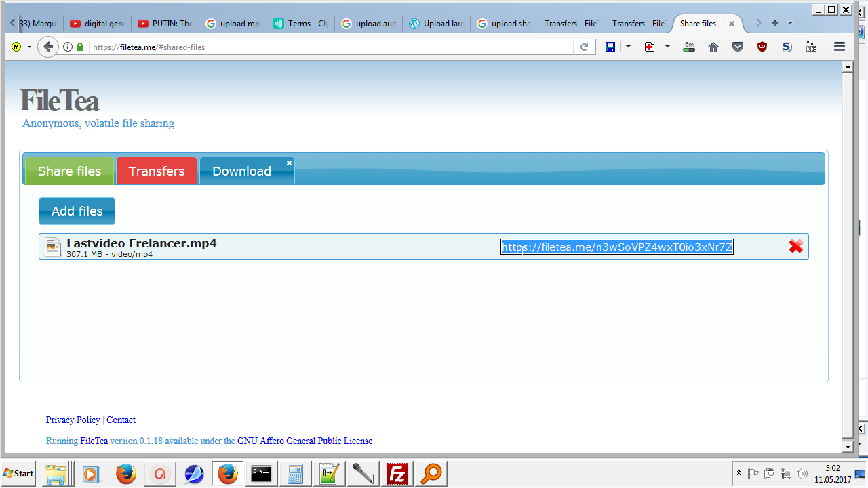
Task: Switch to the digital gen YouTube browser tab
Action: (98, 24)
